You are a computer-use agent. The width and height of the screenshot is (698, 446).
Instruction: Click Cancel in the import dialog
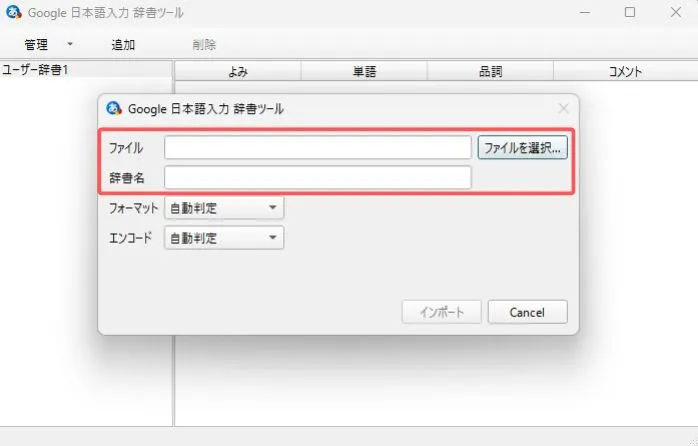(x=528, y=312)
